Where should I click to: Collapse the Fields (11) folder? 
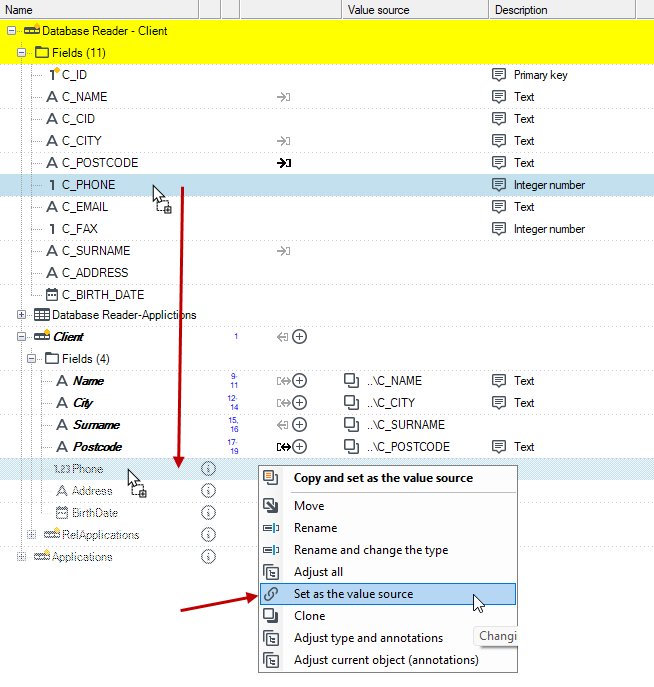tap(21, 53)
